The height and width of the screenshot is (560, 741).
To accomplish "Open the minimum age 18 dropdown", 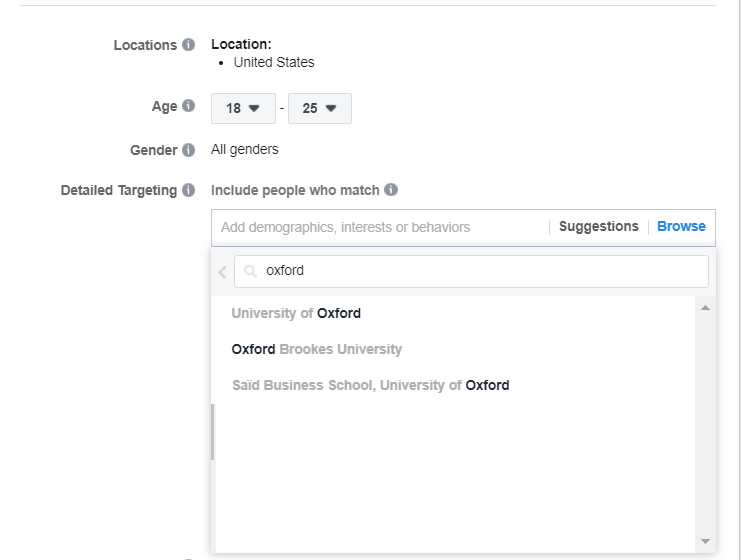I will [243, 108].
